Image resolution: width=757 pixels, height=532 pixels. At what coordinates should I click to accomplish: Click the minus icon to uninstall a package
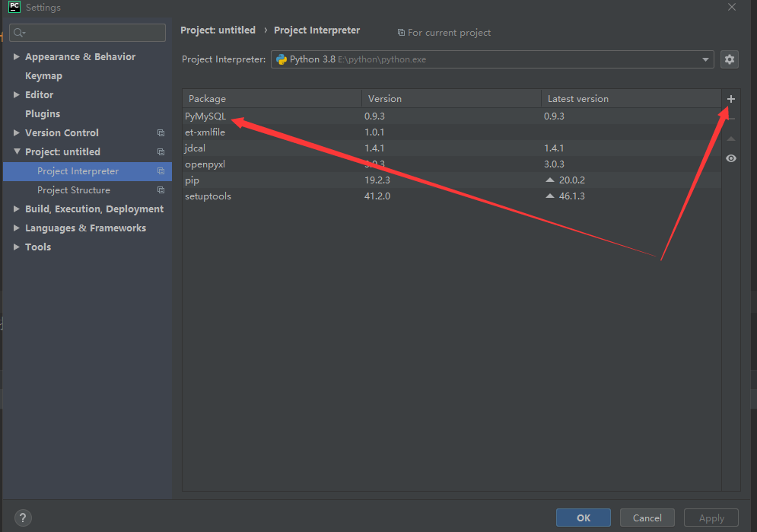point(731,119)
